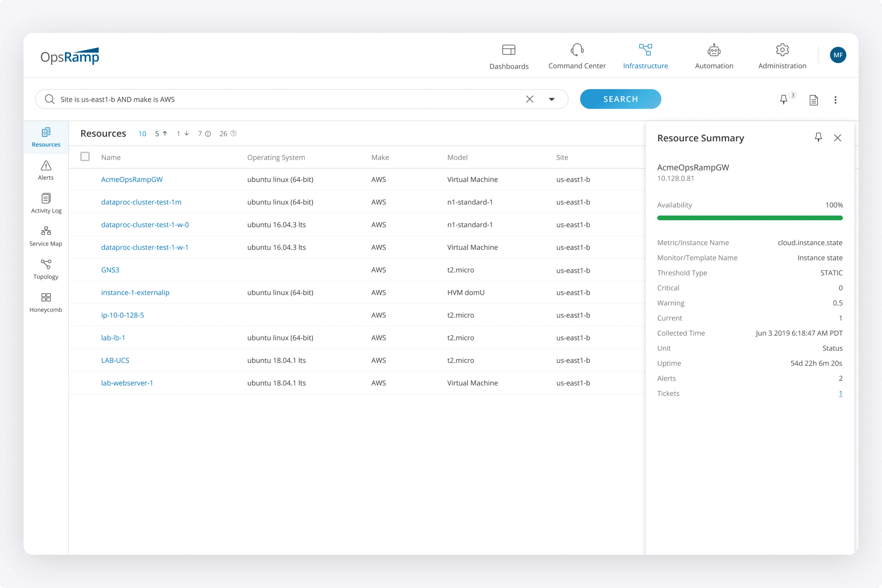Click the collected time Jun 3 2019 value

[x=799, y=333]
